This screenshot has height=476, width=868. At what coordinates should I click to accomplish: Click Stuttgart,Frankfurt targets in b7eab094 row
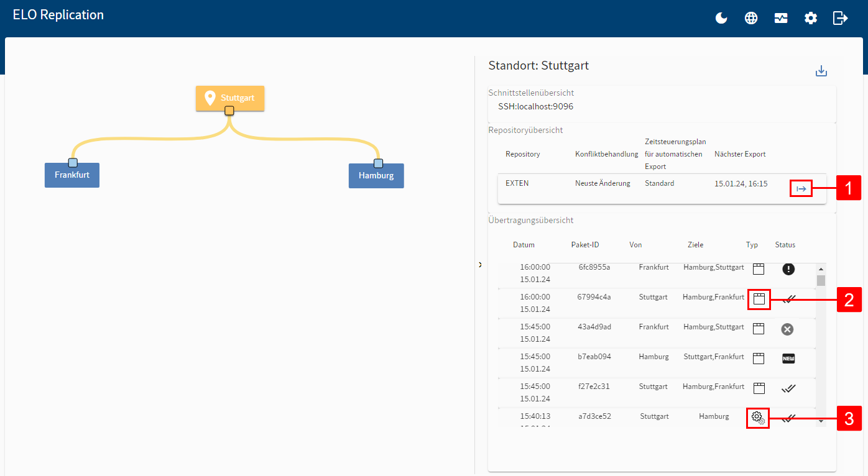click(x=714, y=357)
